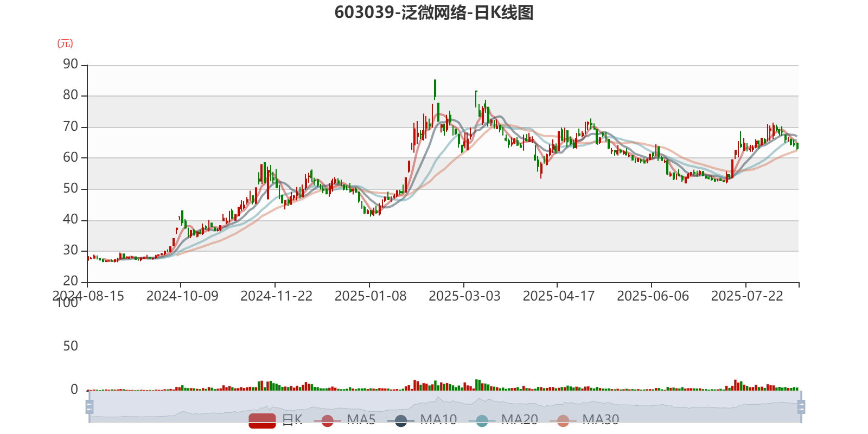Click the 2025-06-06 date axis label
Screen dimensions: 868x434
(x=653, y=296)
